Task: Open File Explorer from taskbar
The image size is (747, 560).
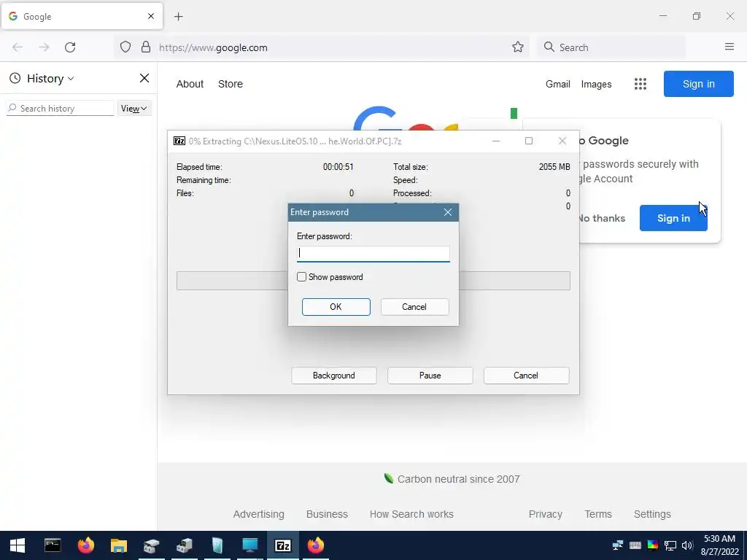Action: coord(119,545)
